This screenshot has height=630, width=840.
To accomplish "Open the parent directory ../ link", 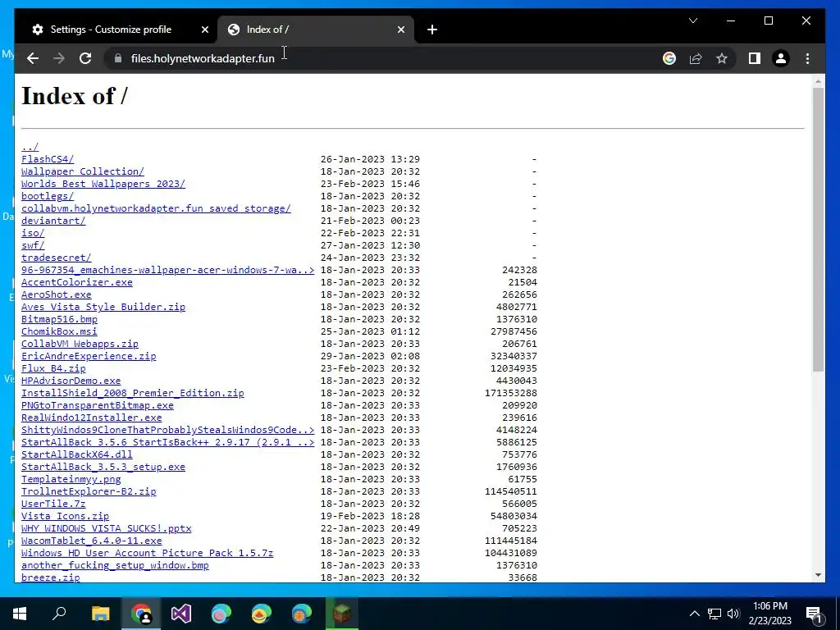I will (x=30, y=147).
